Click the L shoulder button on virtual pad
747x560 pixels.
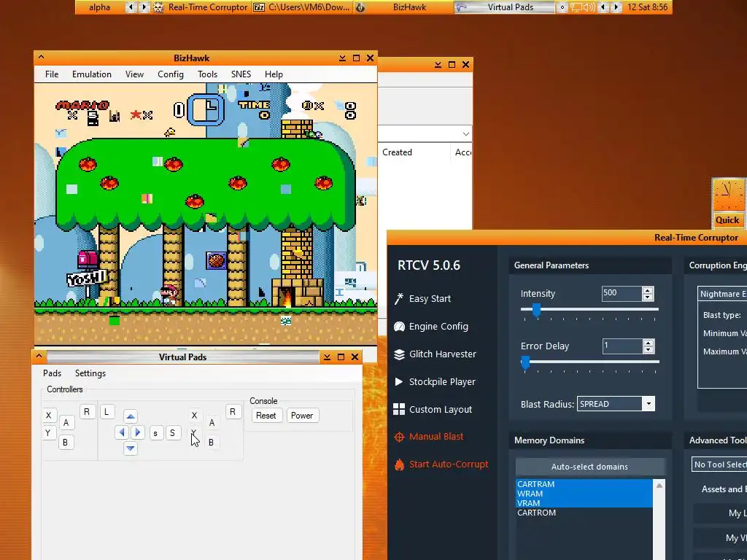point(107,411)
